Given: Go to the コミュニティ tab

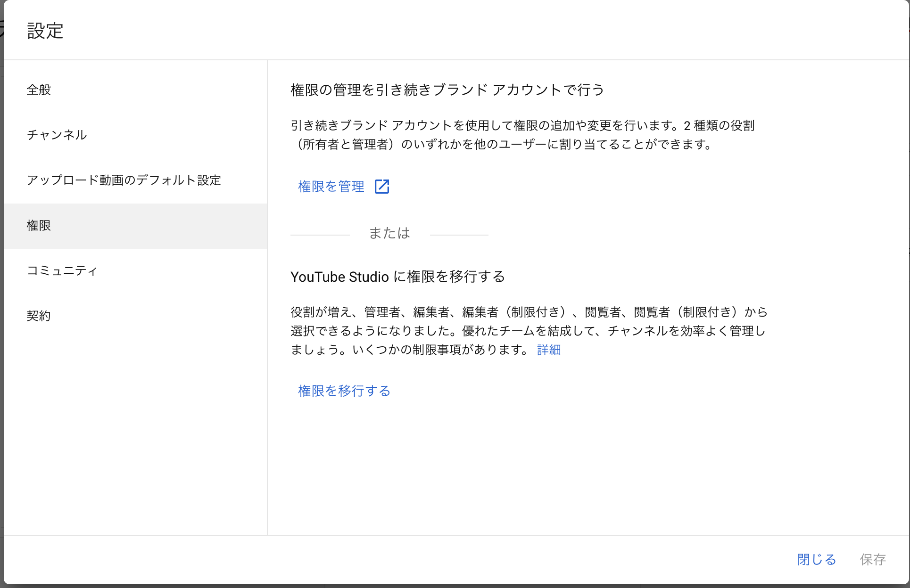Looking at the screenshot, I should (135, 271).
